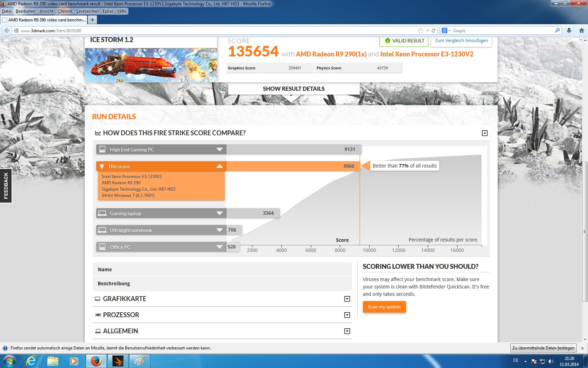Click the Name row

222,270
